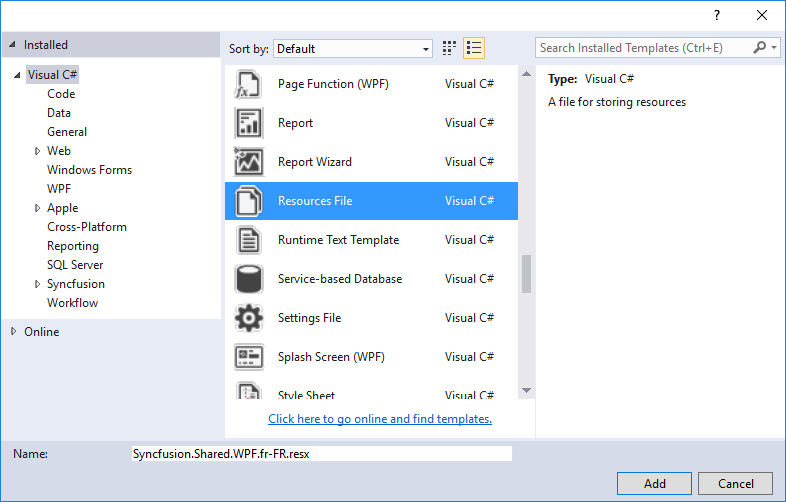Click the Add button

click(x=655, y=483)
